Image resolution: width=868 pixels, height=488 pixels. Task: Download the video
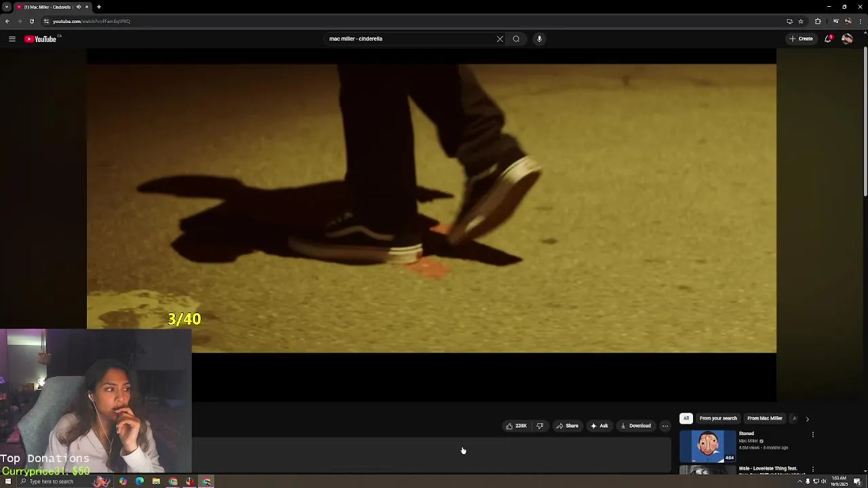(635, 426)
